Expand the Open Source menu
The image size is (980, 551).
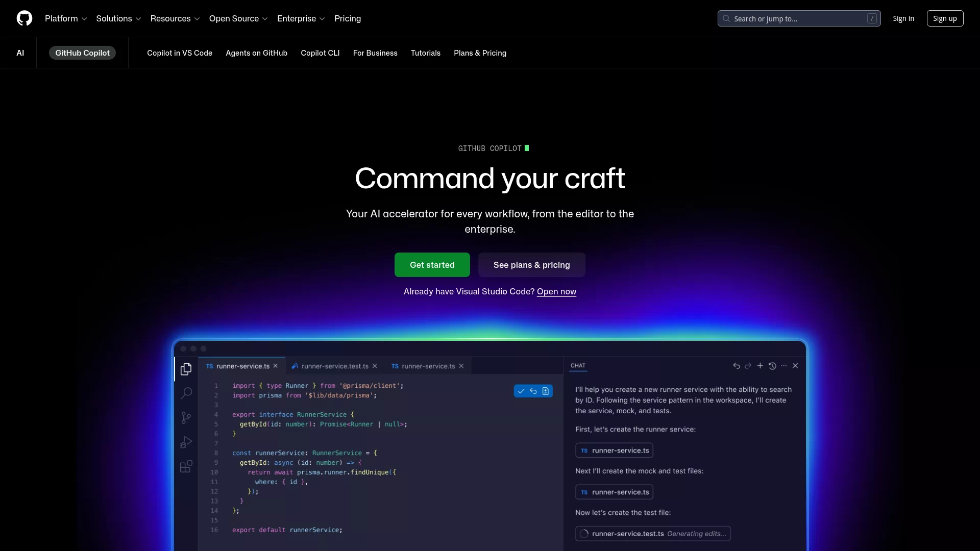(238, 18)
